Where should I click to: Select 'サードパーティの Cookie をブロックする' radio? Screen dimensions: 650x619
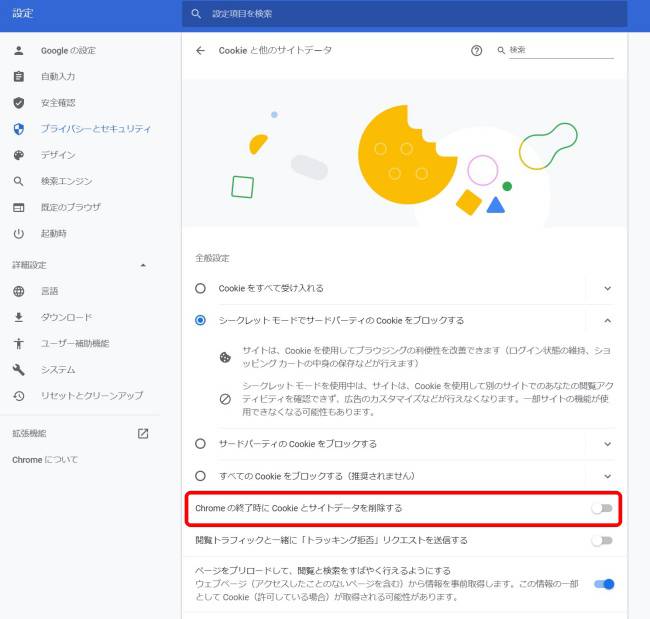tap(200, 444)
